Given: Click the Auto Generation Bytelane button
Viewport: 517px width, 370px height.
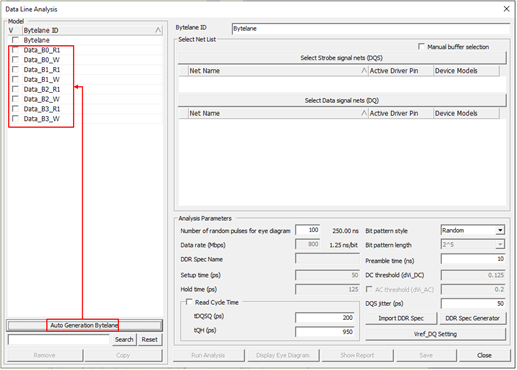Looking at the screenshot, I should (x=84, y=325).
